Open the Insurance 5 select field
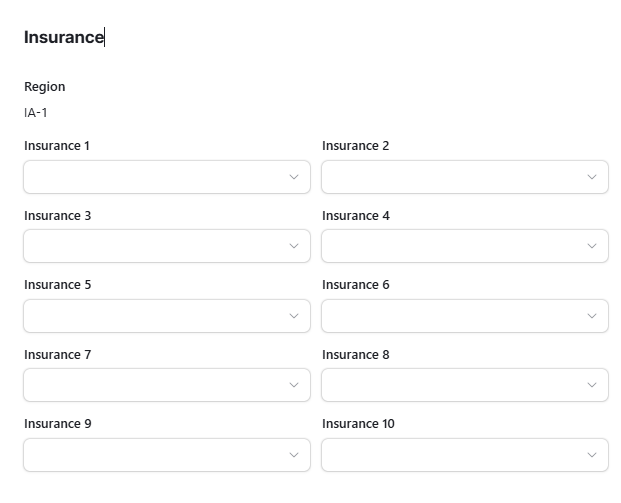This screenshot has height=503, width=621. [x=167, y=316]
